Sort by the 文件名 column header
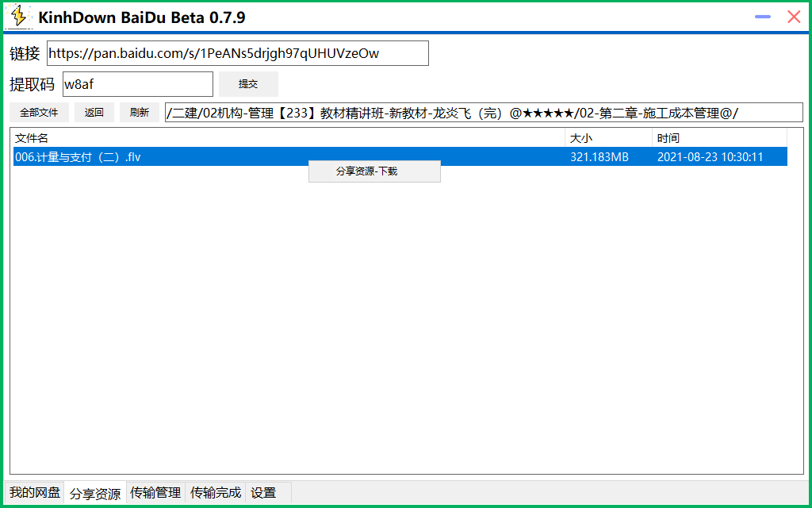Viewport: 812px width, 508px height. (x=285, y=138)
